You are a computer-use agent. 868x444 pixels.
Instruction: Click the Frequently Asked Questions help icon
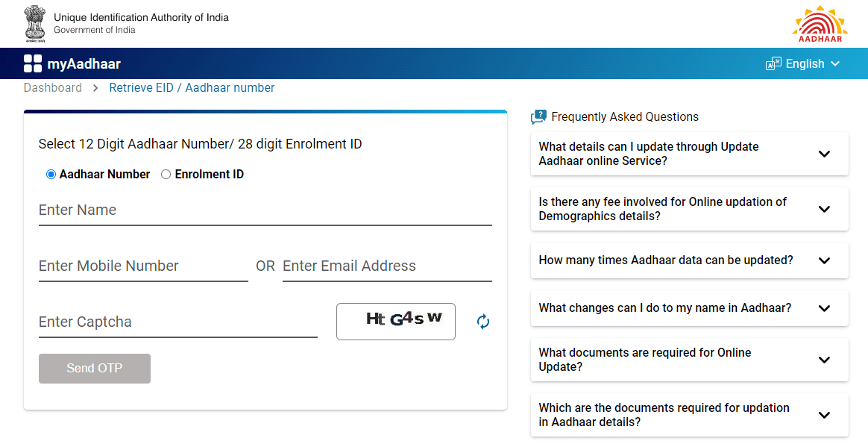point(538,116)
